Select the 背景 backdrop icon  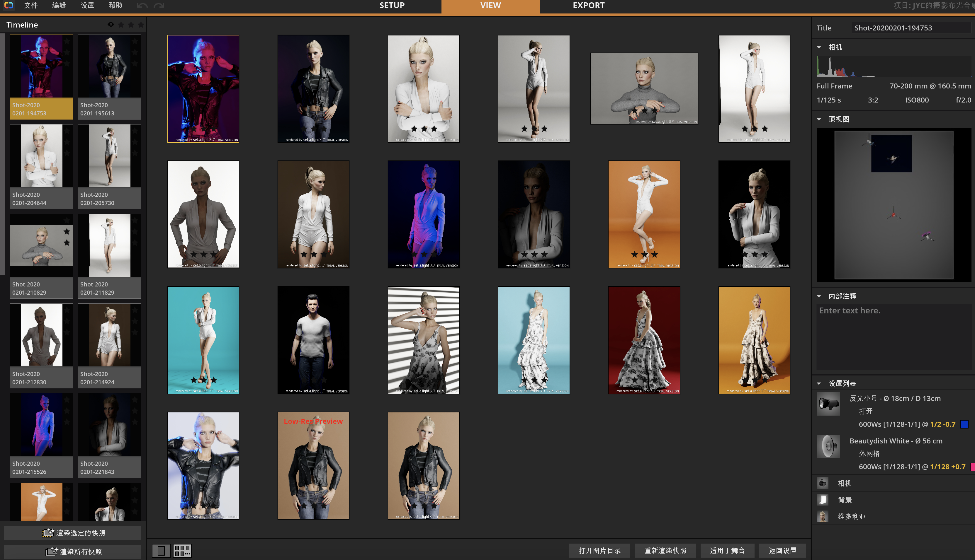[x=823, y=500]
